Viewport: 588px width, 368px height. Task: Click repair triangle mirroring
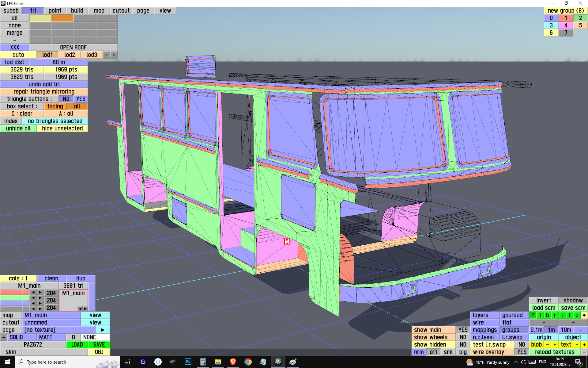(44, 91)
